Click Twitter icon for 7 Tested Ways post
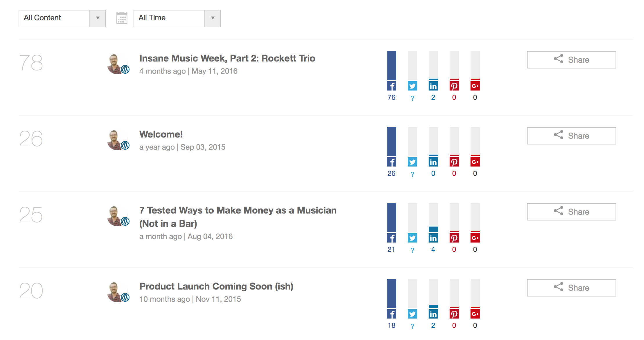This screenshot has height=340, width=644. click(x=412, y=238)
